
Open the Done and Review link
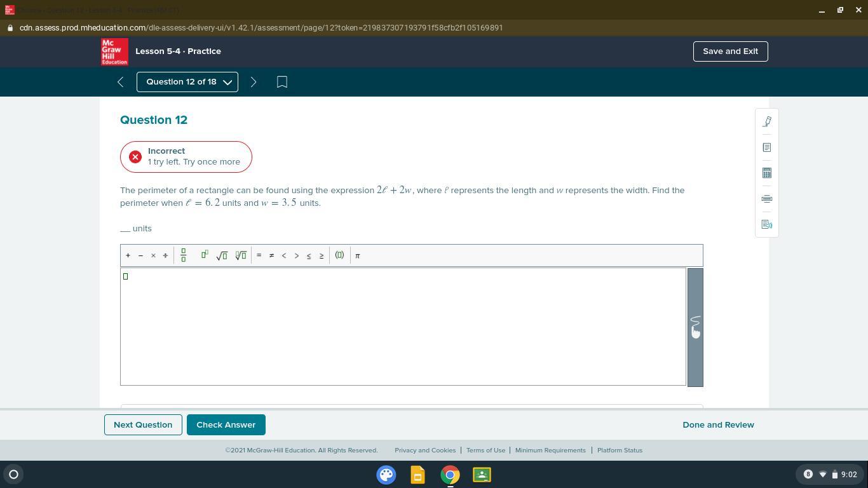(718, 424)
